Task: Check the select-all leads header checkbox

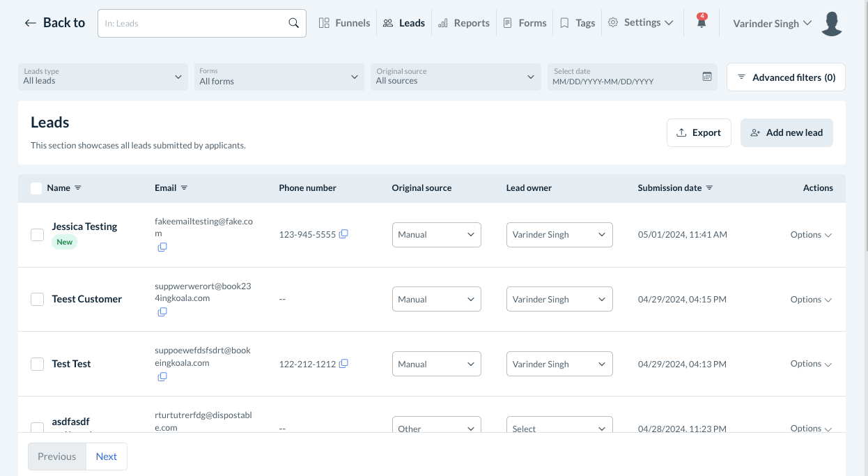Action: (x=36, y=188)
